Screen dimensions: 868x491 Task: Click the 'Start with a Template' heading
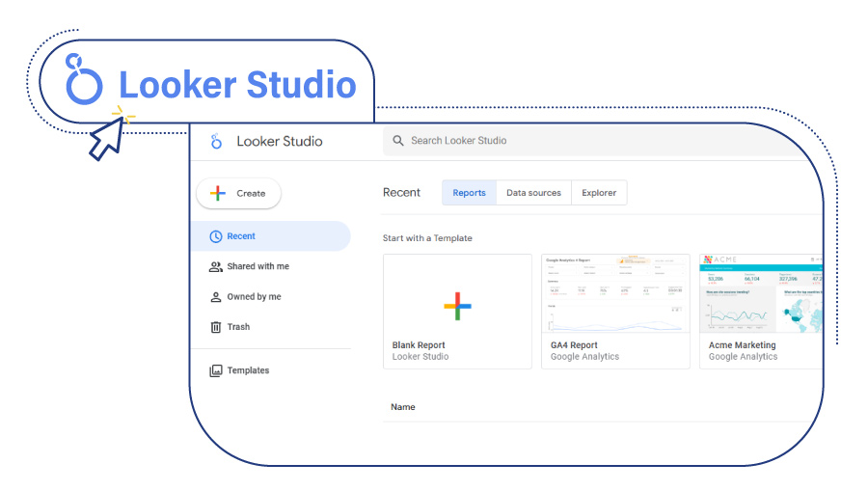point(427,238)
